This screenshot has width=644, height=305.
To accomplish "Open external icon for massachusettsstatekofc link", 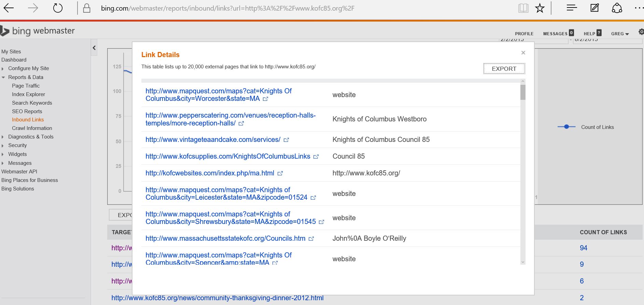I will (311, 239).
